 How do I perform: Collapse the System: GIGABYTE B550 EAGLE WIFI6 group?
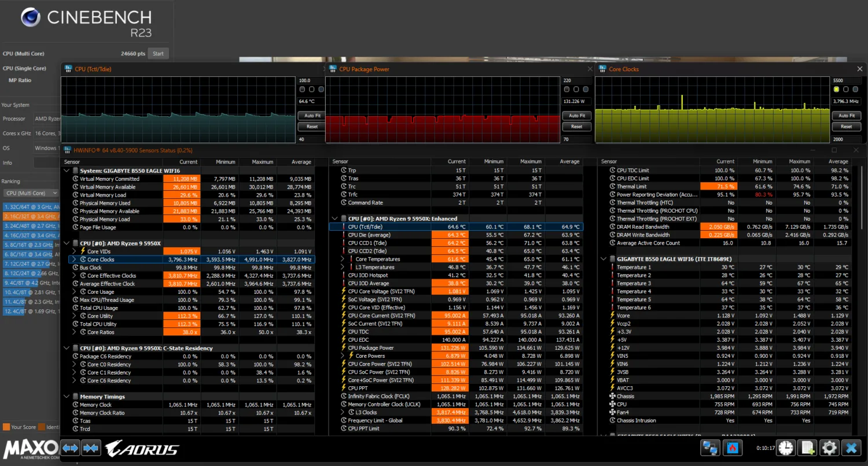click(x=67, y=171)
